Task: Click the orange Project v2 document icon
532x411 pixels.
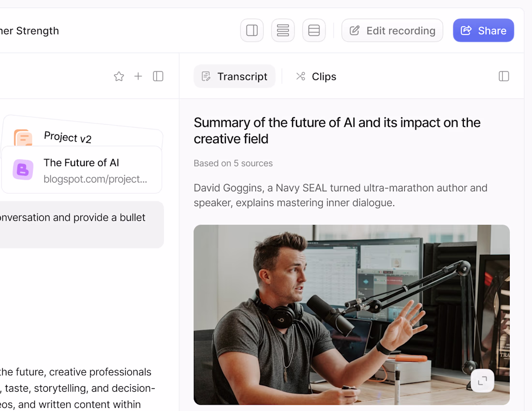Action: [x=23, y=137]
